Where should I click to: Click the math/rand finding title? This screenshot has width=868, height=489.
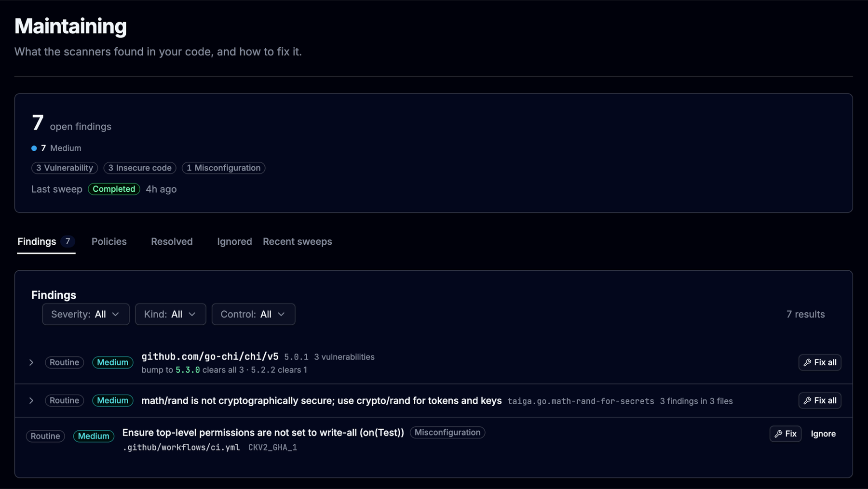[x=321, y=400]
